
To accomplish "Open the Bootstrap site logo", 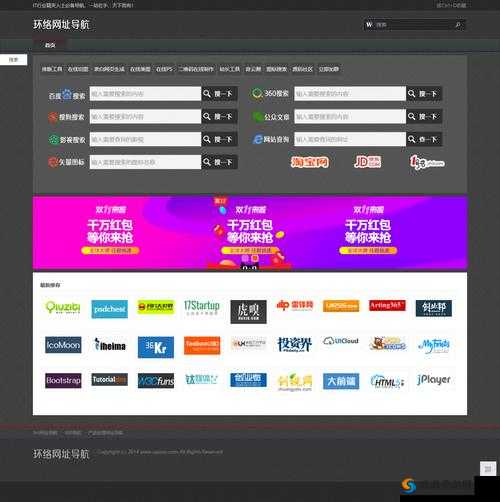I will tap(63, 381).
